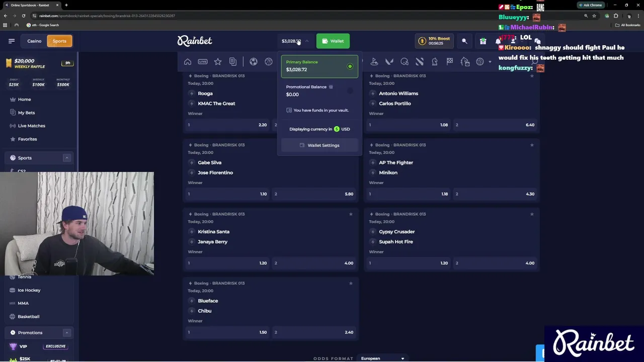Open the eth Google Search bookmark

tap(43, 25)
